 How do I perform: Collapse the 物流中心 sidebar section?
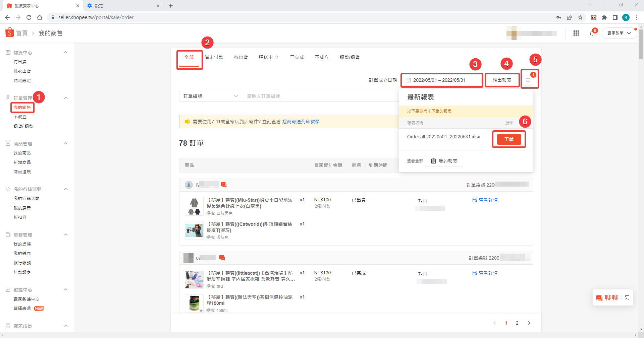point(66,53)
